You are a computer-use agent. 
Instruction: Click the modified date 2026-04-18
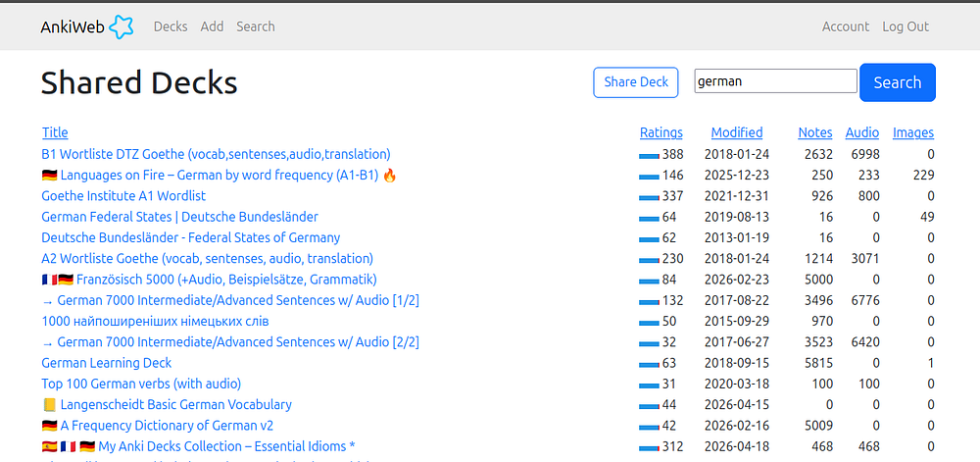point(737,446)
